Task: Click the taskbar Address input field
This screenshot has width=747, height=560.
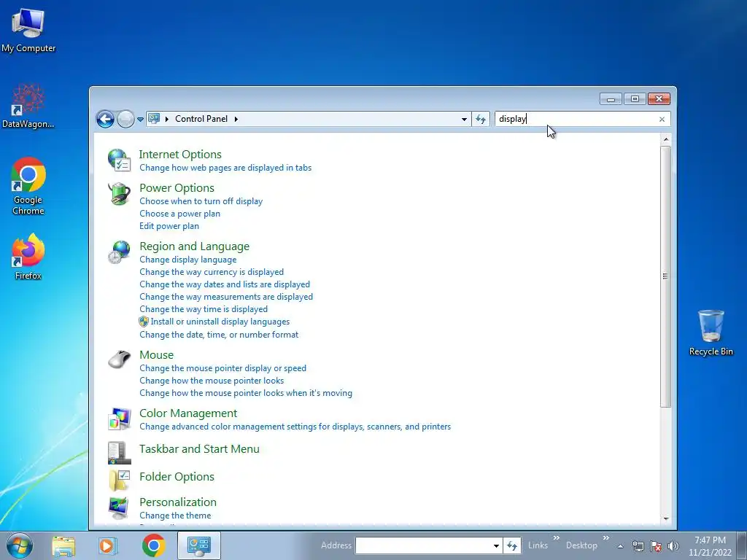Action: [x=423, y=545]
